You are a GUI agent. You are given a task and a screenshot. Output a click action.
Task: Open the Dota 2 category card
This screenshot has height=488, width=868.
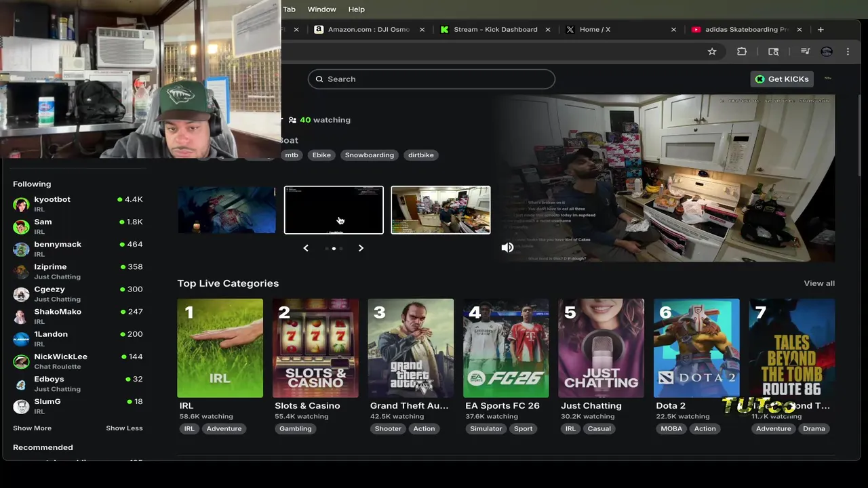click(x=696, y=348)
